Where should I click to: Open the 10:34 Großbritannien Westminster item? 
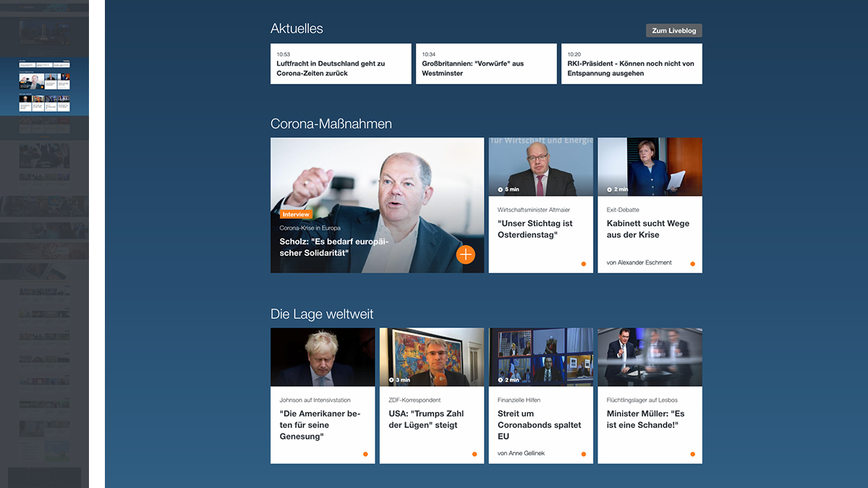click(486, 64)
